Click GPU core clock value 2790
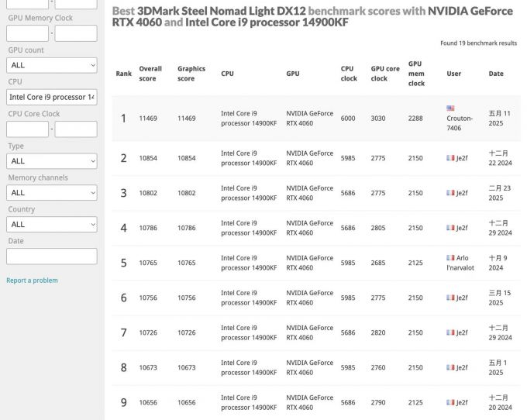 tap(378, 402)
